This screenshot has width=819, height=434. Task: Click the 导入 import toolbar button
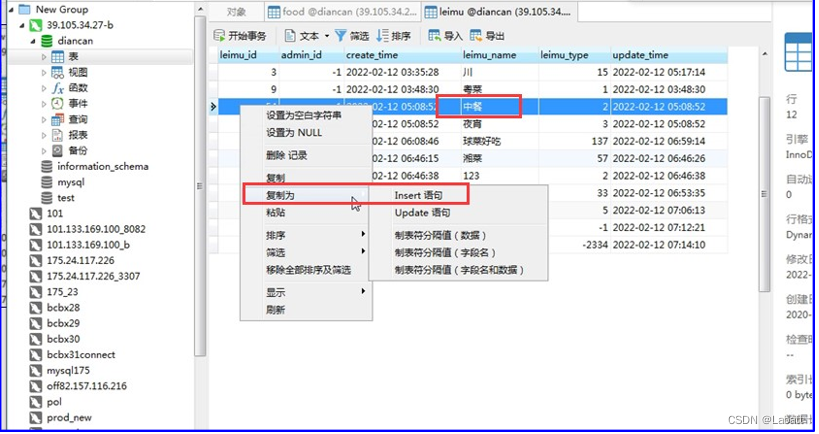445,36
